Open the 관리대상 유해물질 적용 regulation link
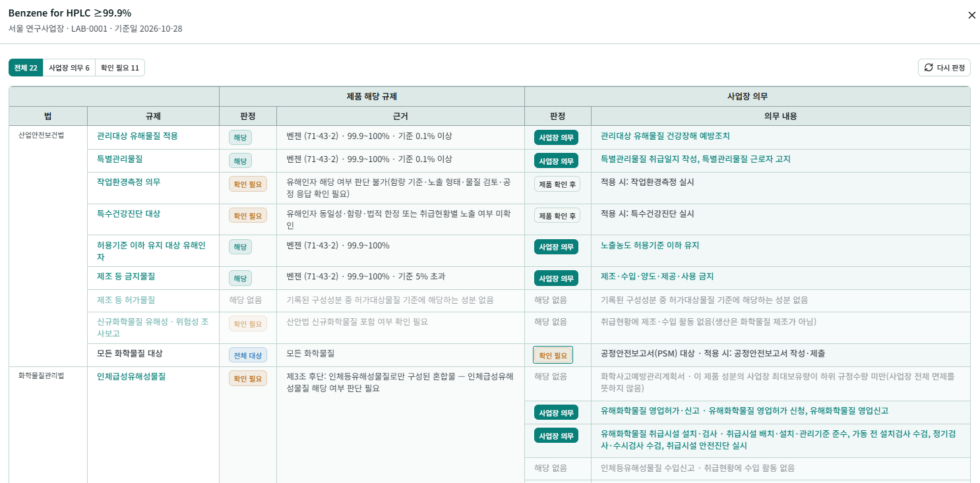 137,136
